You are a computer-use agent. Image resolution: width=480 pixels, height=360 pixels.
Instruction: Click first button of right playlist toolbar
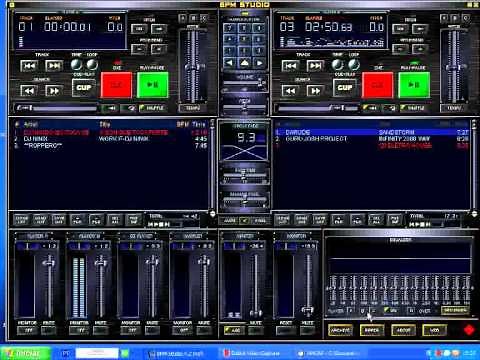click(x=283, y=220)
